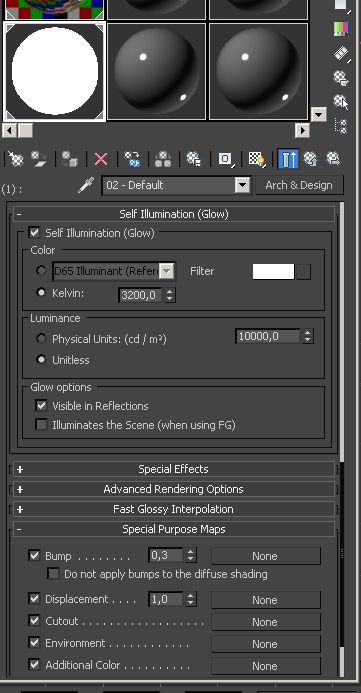Assign Material to Selection icon
The width and height of the screenshot is (361, 693).
[70, 158]
